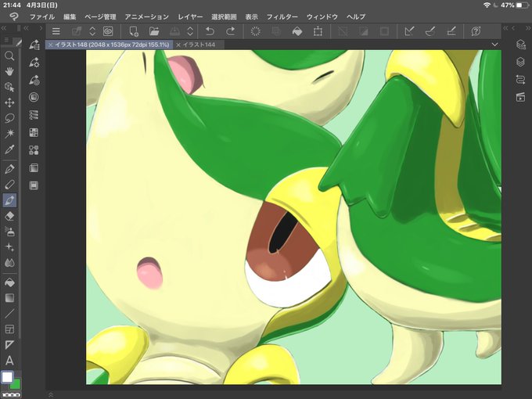Open the ウィンドウ menu
This screenshot has height=399, width=532.
click(x=322, y=16)
